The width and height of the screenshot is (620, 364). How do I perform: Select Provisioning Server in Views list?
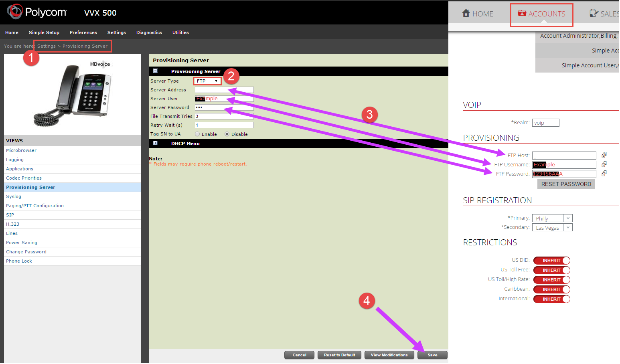click(x=73, y=187)
